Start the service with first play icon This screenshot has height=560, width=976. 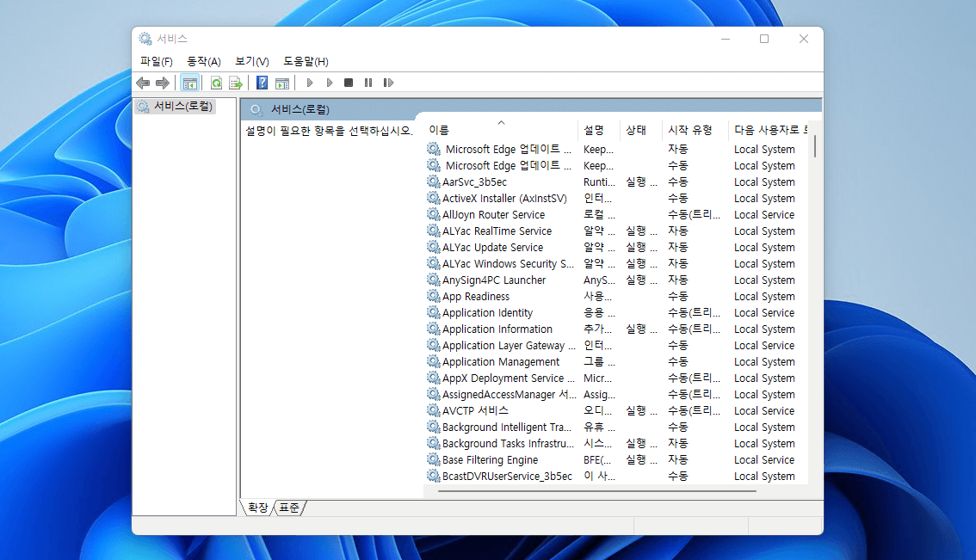coord(310,83)
